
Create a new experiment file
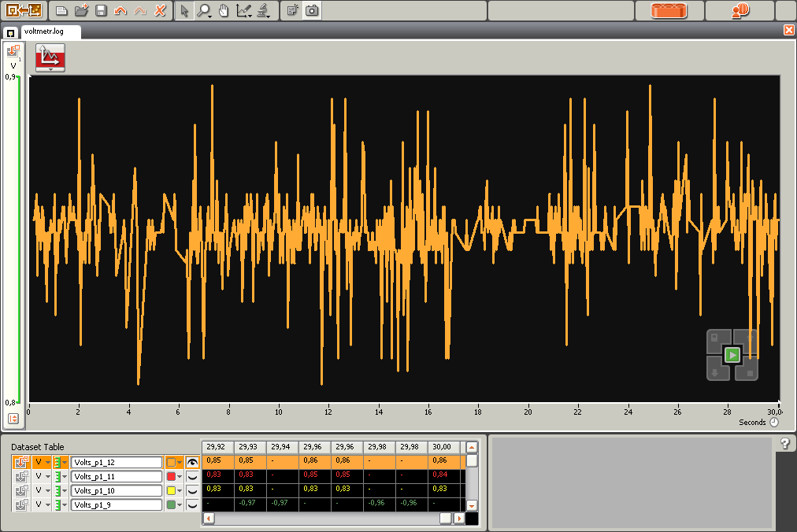point(61,10)
